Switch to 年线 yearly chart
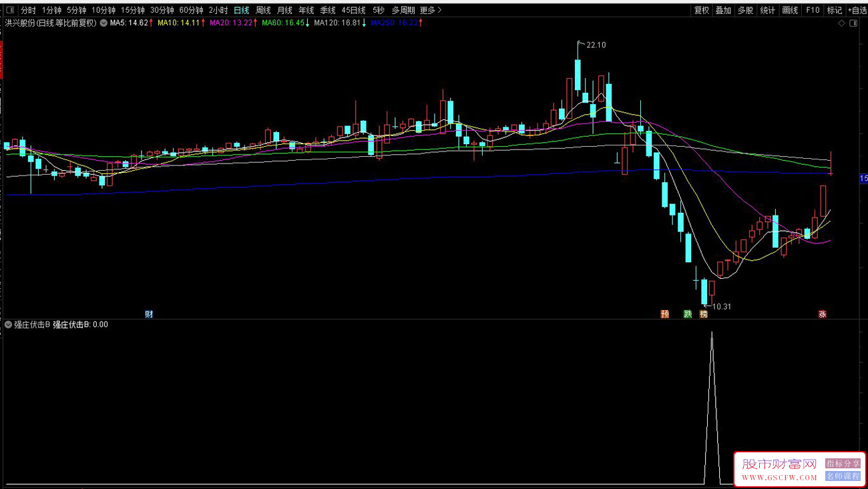The height and width of the screenshot is (489, 868). coord(306,11)
